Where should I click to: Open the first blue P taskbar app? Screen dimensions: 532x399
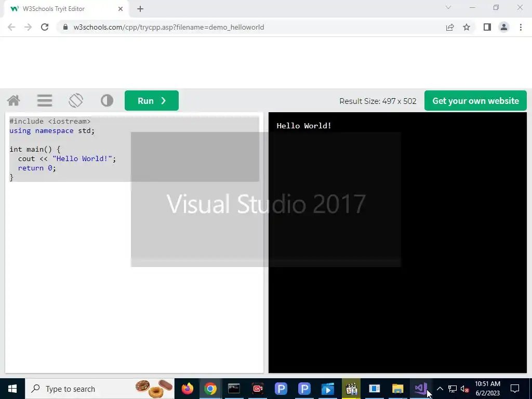281,389
